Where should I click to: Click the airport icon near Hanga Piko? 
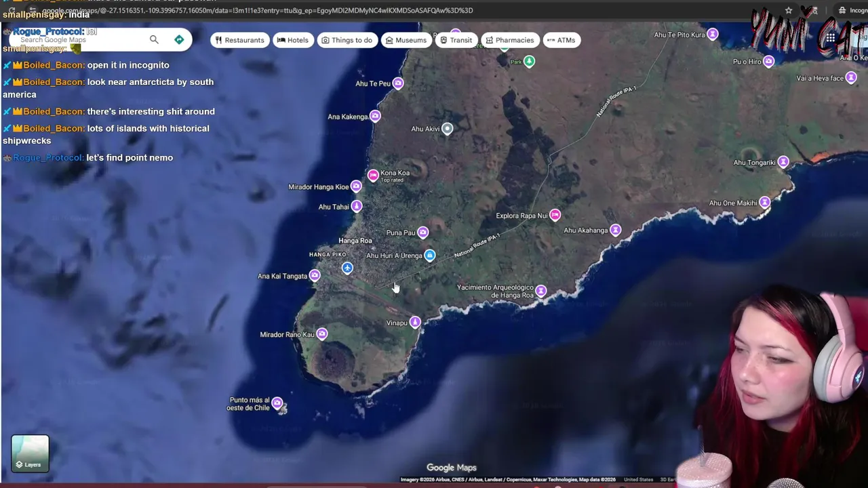[x=347, y=268]
